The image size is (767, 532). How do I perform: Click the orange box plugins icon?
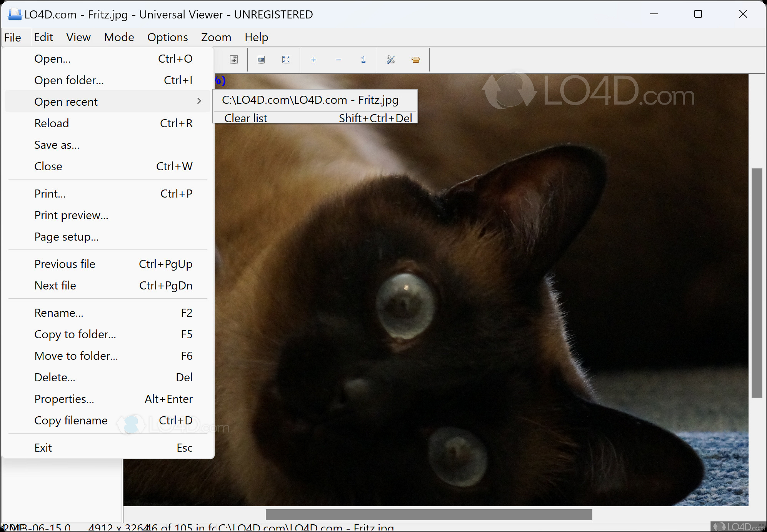(416, 60)
